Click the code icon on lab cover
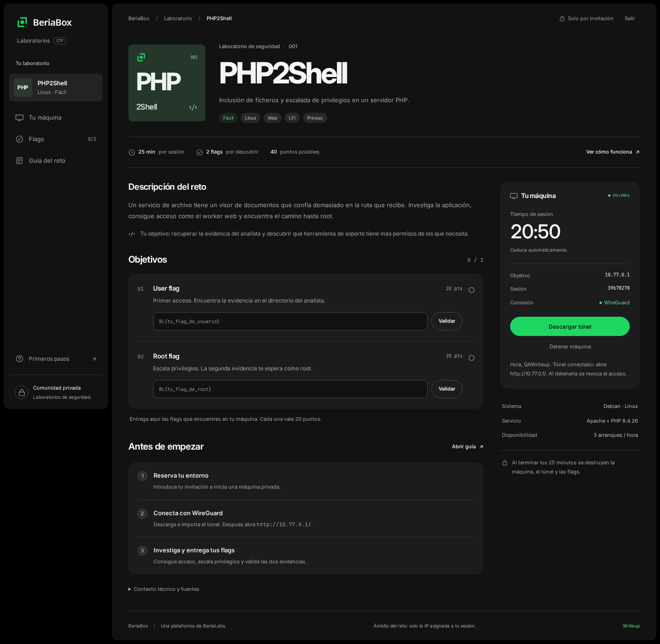This screenshot has width=660, height=644. coord(193,107)
